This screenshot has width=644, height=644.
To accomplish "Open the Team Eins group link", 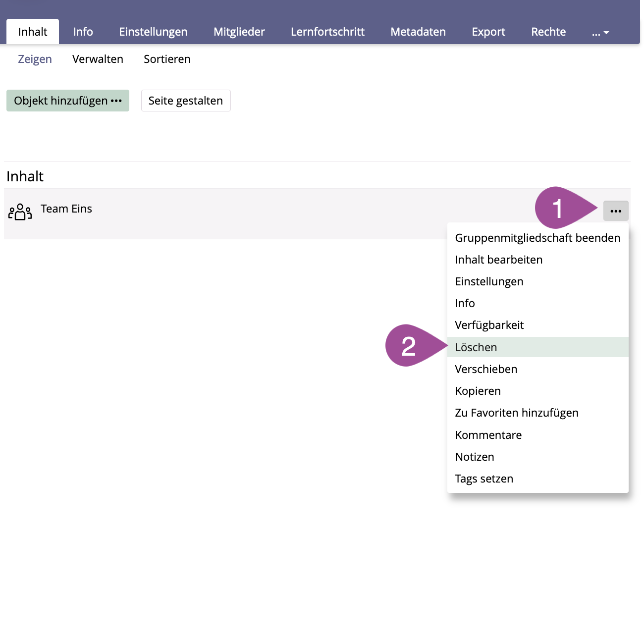I will [66, 209].
